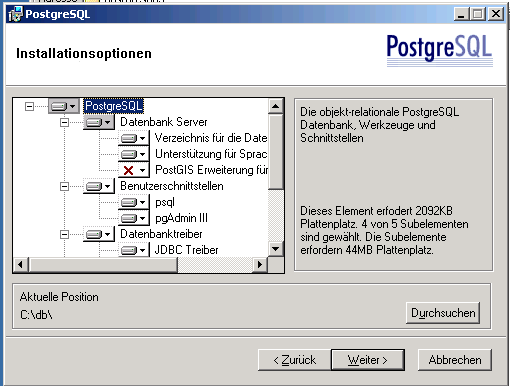Select Datenbank Server in the tree
The image size is (510, 386).
pyautogui.click(x=164, y=122)
